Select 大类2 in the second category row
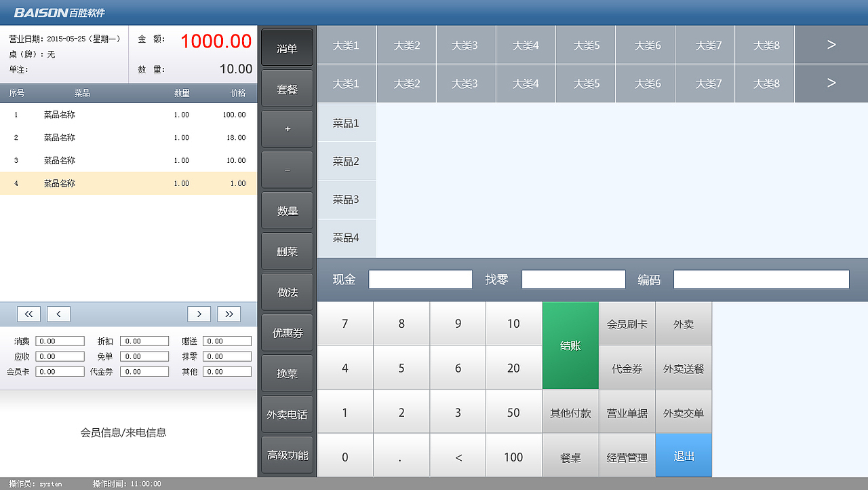This screenshot has width=868, height=490. tap(406, 83)
